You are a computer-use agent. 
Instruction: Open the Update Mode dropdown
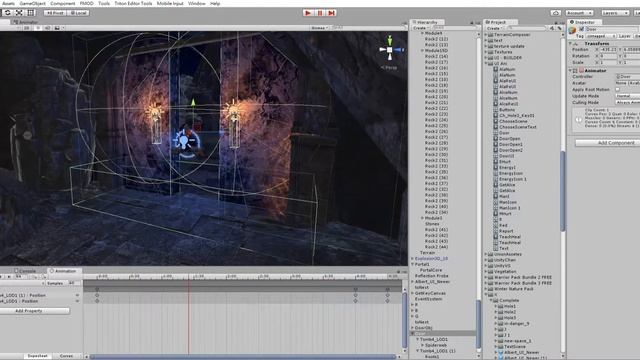[x=628, y=96]
